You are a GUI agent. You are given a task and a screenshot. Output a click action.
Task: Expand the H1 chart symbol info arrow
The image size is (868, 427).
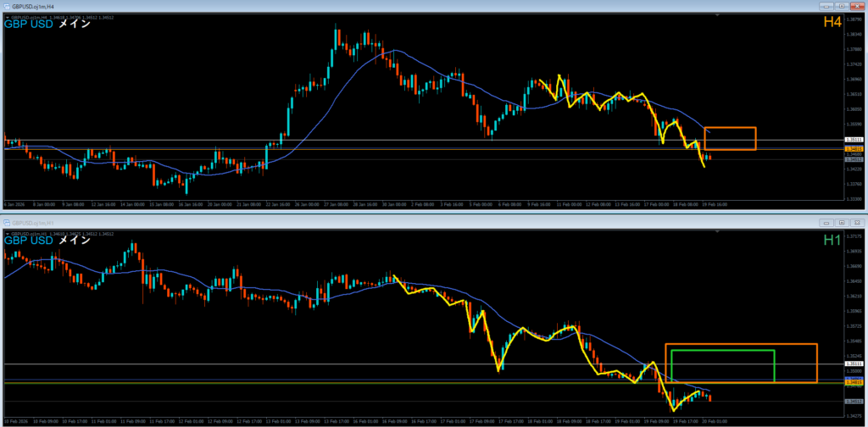point(7,233)
